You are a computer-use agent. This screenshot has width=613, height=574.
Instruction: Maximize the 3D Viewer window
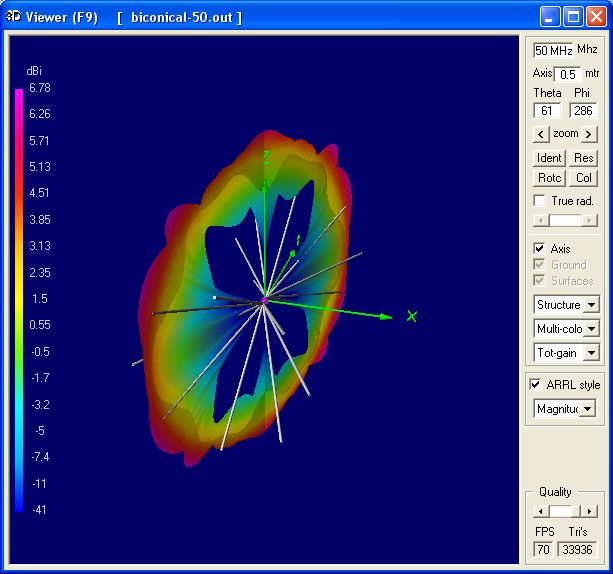point(574,16)
